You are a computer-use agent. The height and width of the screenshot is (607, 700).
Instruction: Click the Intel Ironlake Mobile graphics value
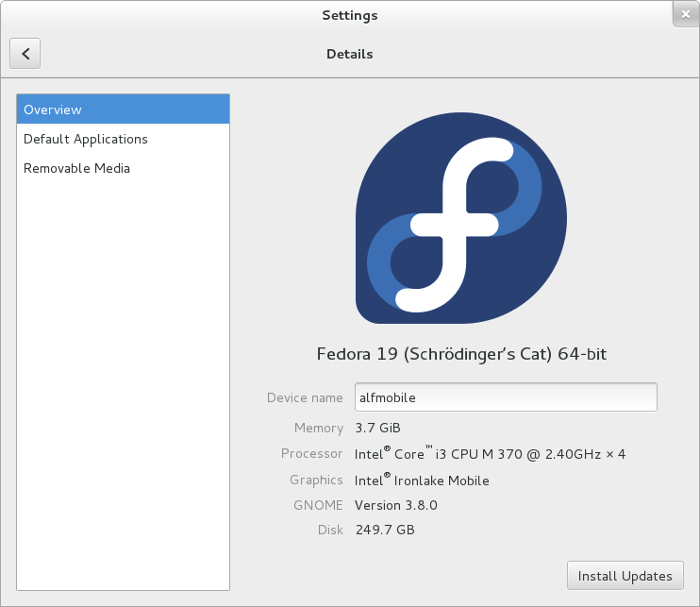422,481
